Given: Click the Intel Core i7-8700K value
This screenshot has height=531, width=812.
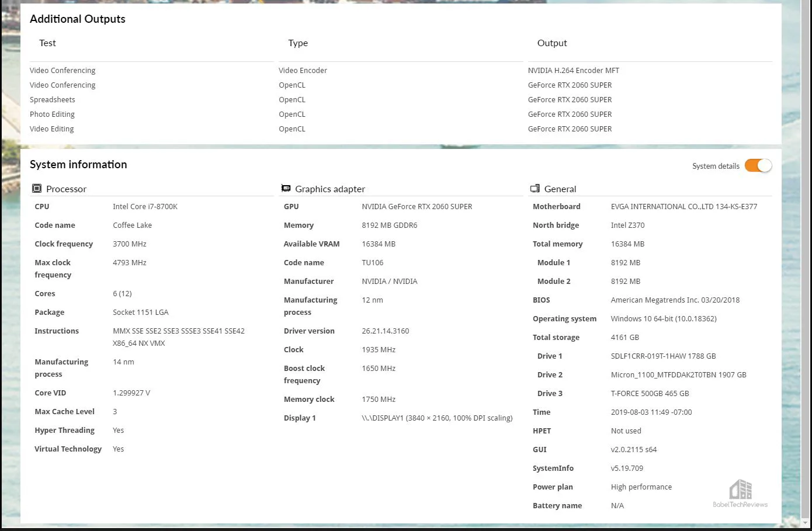Looking at the screenshot, I should [x=145, y=207].
